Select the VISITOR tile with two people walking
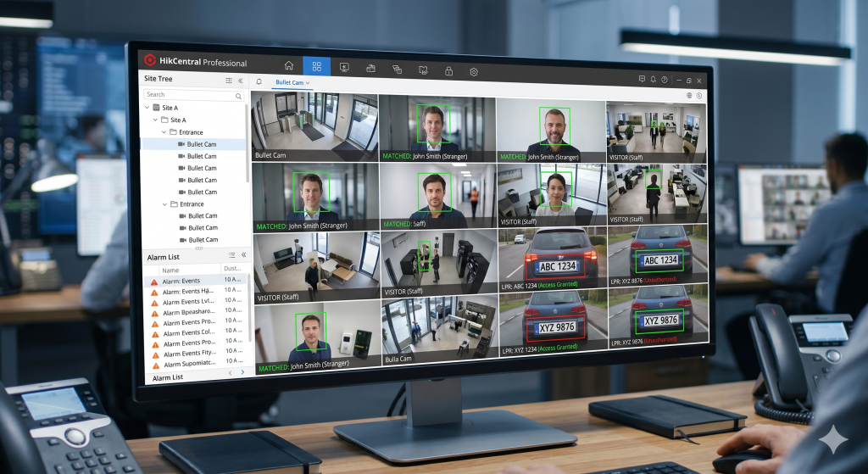The width and height of the screenshot is (868, 474). (657, 131)
